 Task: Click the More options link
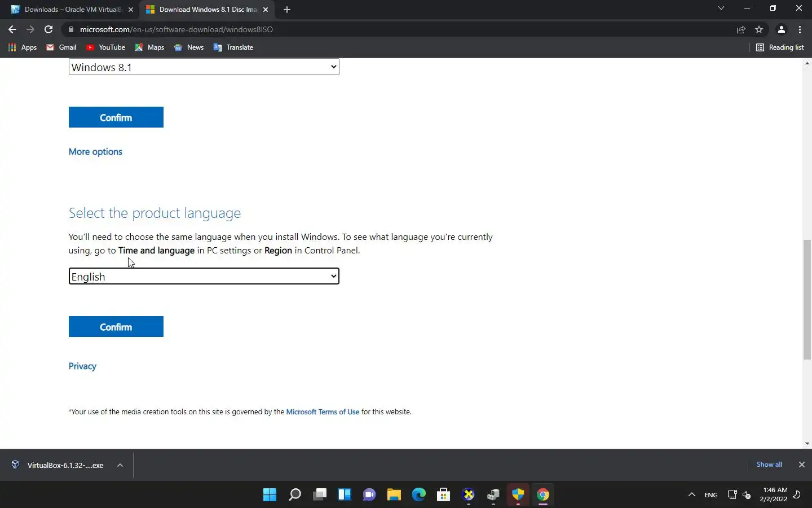click(x=95, y=152)
